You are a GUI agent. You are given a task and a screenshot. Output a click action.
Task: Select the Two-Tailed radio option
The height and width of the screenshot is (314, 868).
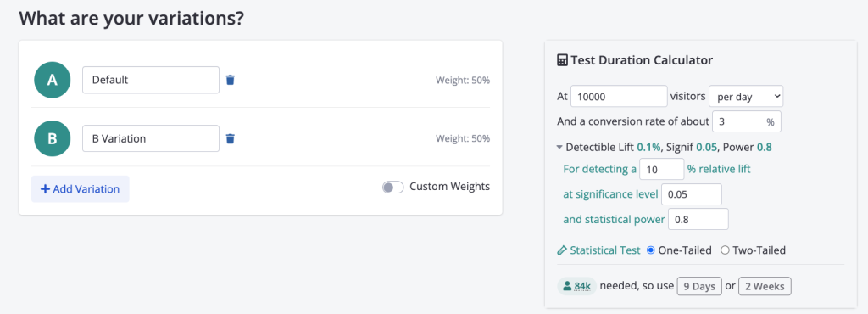point(725,250)
